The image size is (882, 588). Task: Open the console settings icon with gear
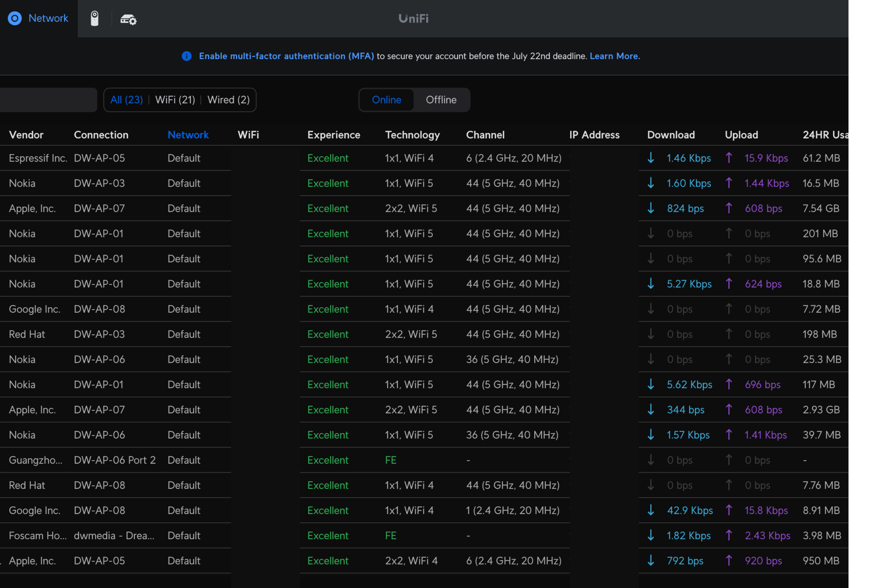128,19
